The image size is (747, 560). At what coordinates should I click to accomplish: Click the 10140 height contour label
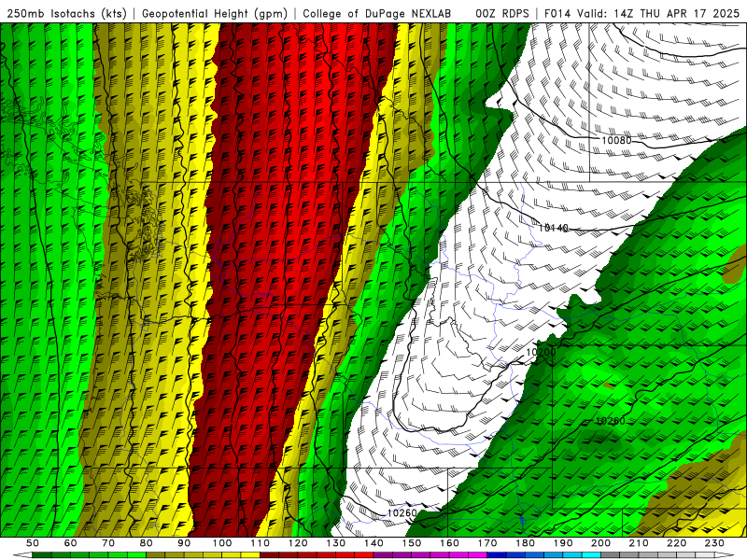(554, 228)
